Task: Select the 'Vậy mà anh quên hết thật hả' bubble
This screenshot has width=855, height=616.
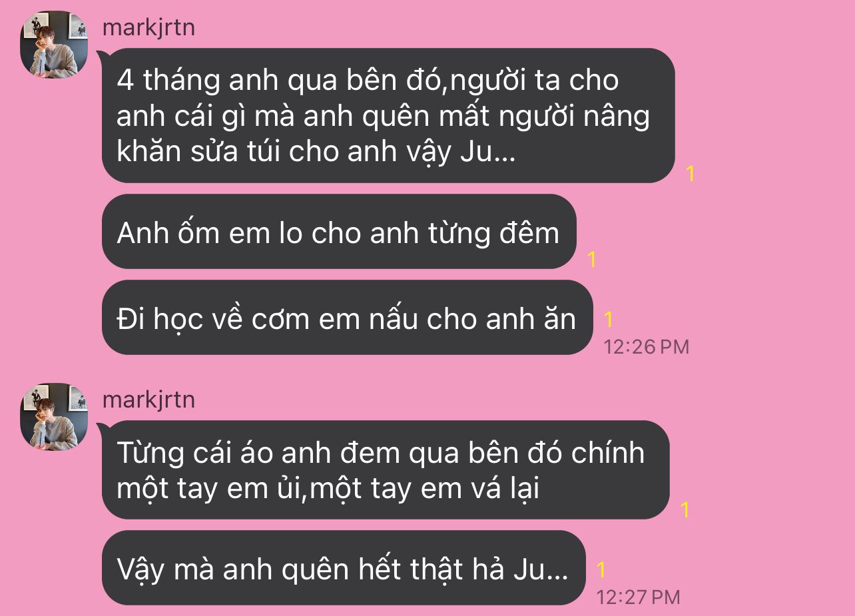Action: [x=344, y=568]
